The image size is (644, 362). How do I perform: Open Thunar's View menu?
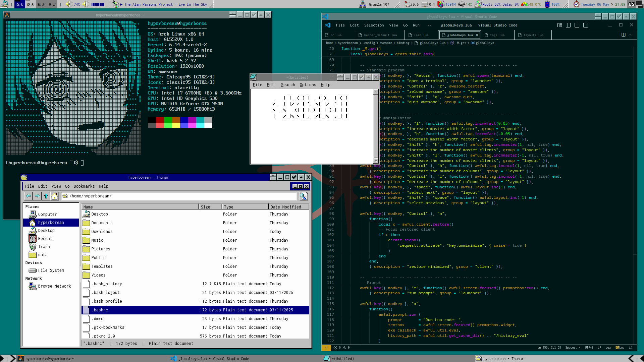pos(56,186)
